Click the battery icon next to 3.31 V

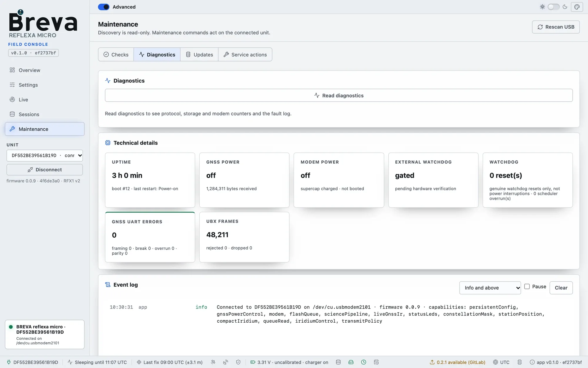pyautogui.click(x=253, y=362)
